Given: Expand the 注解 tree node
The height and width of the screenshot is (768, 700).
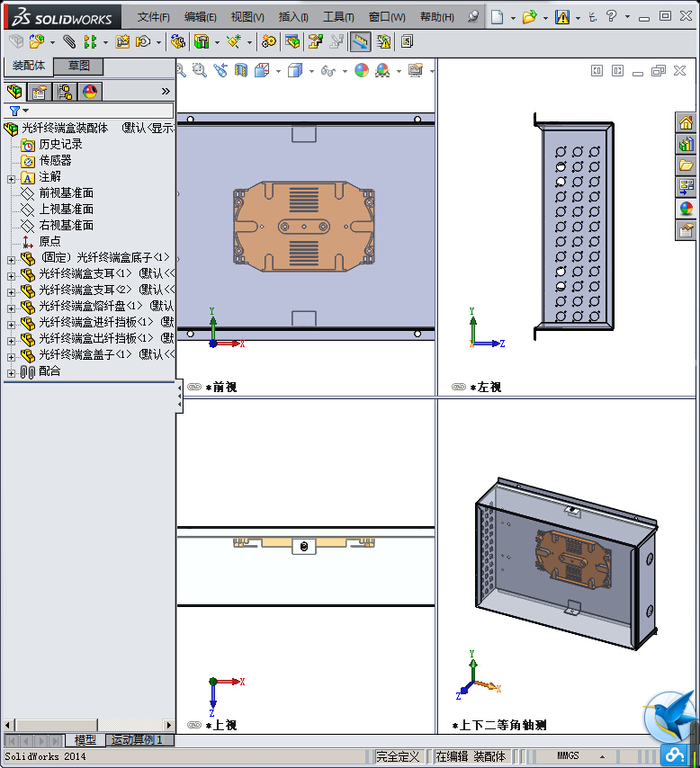Looking at the screenshot, I should [11, 179].
